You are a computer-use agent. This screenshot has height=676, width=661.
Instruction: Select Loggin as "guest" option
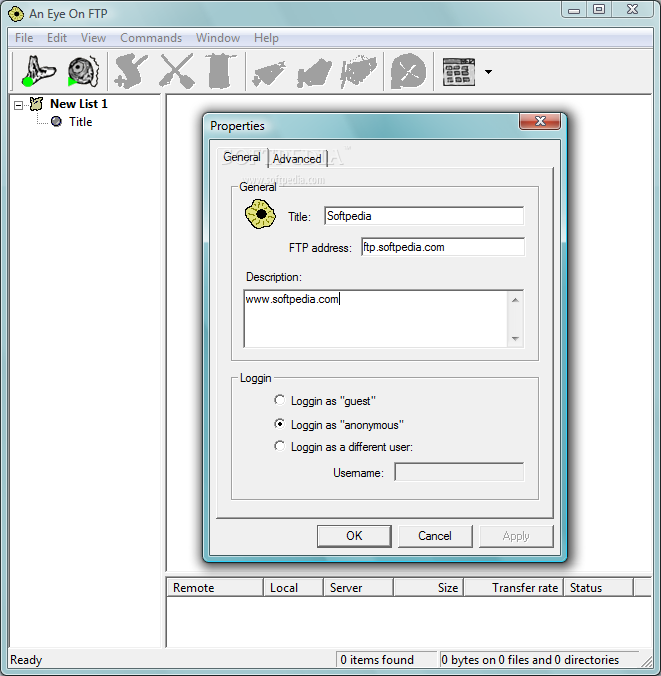coord(325,401)
